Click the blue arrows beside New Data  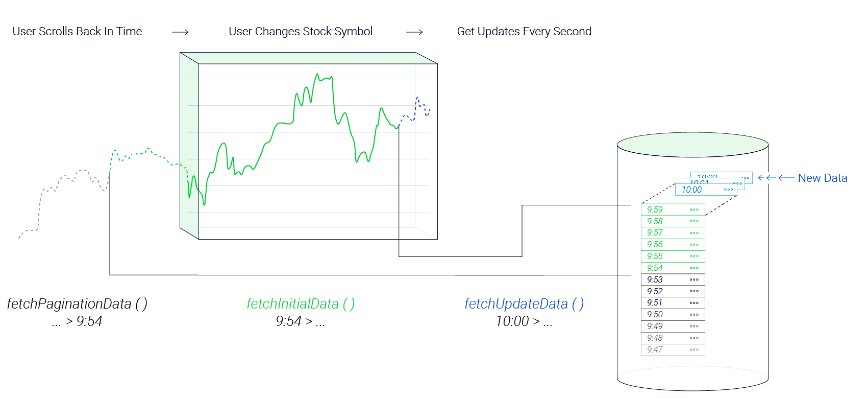776,178
